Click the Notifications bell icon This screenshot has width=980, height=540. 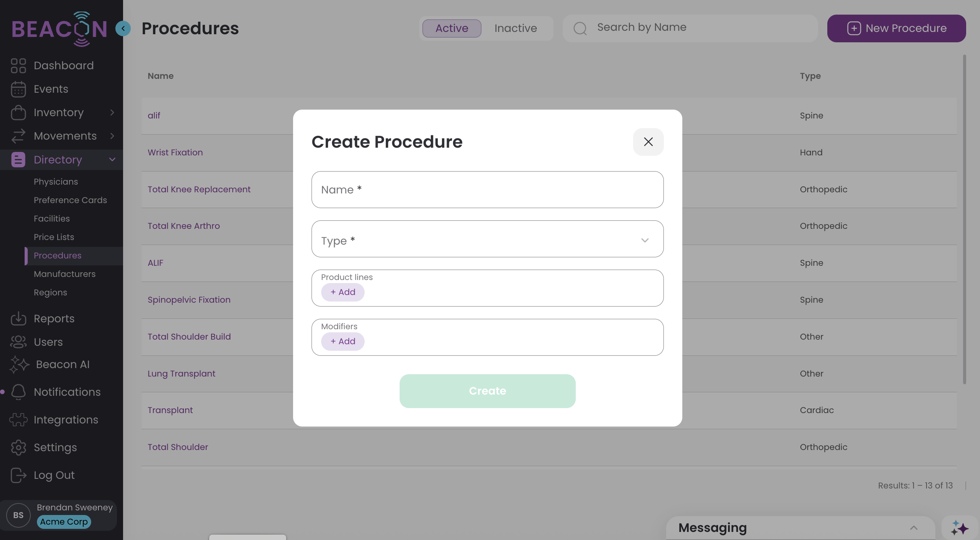coord(18,392)
